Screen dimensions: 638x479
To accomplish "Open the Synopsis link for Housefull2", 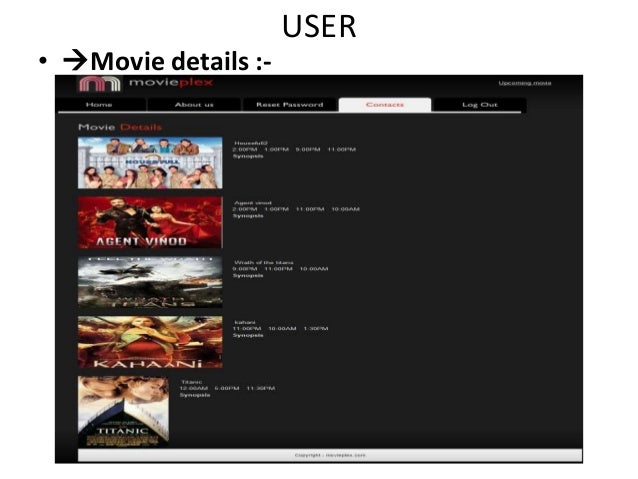I will tap(248, 156).
